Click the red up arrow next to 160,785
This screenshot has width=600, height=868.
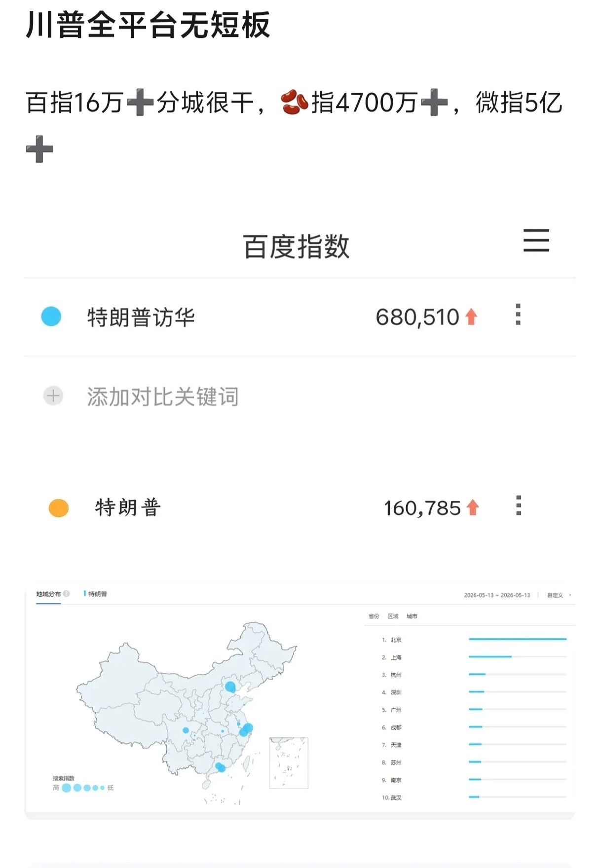click(473, 507)
